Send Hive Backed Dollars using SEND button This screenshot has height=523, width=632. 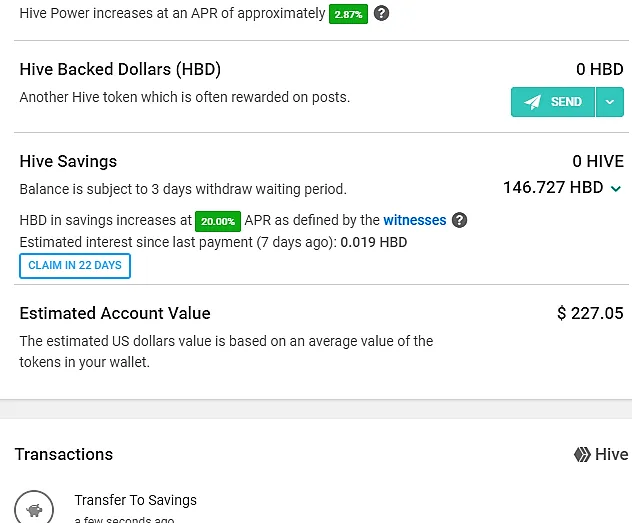(553, 102)
